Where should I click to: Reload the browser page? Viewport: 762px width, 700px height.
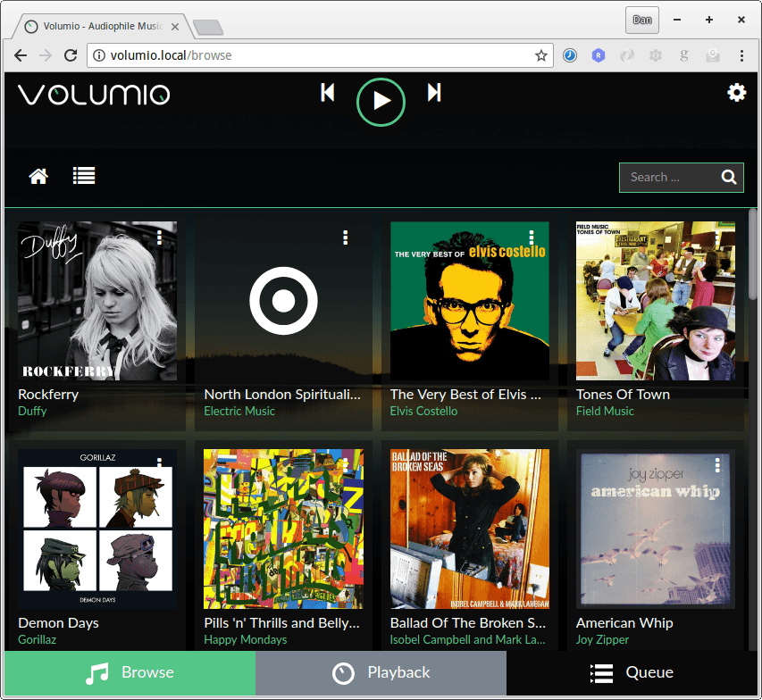click(x=71, y=55)
